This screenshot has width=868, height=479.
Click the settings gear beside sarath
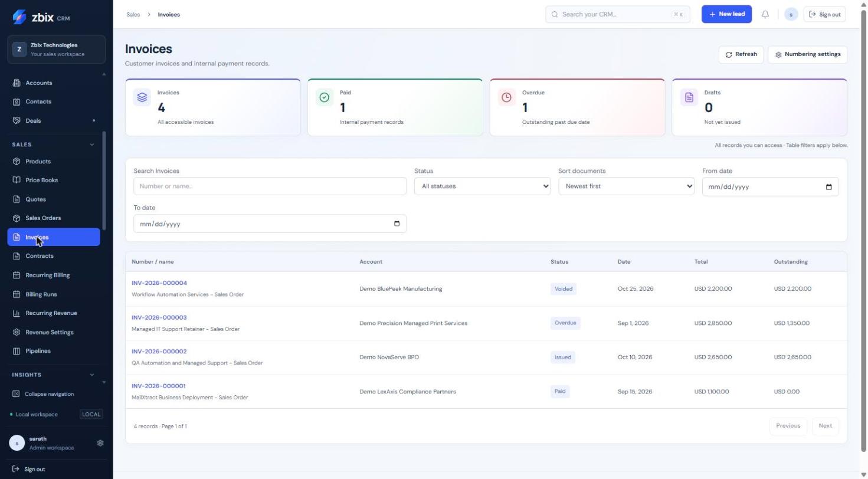pos(100,443)
